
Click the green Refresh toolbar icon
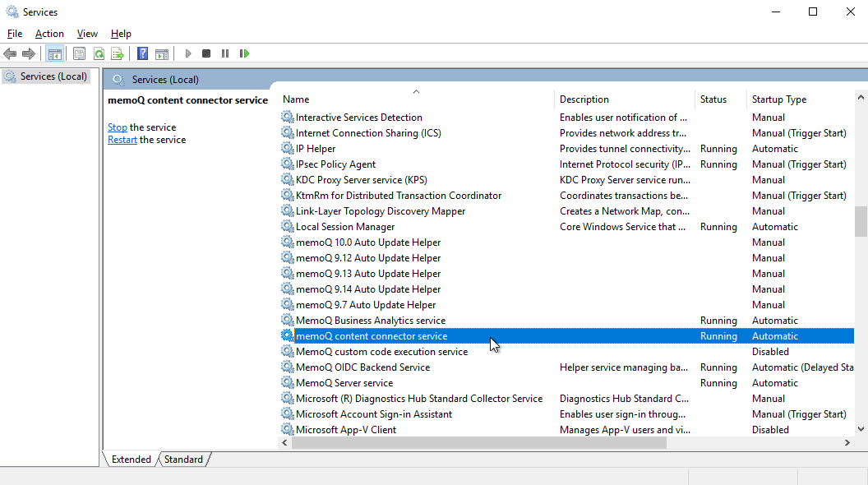tap(99, 53)
